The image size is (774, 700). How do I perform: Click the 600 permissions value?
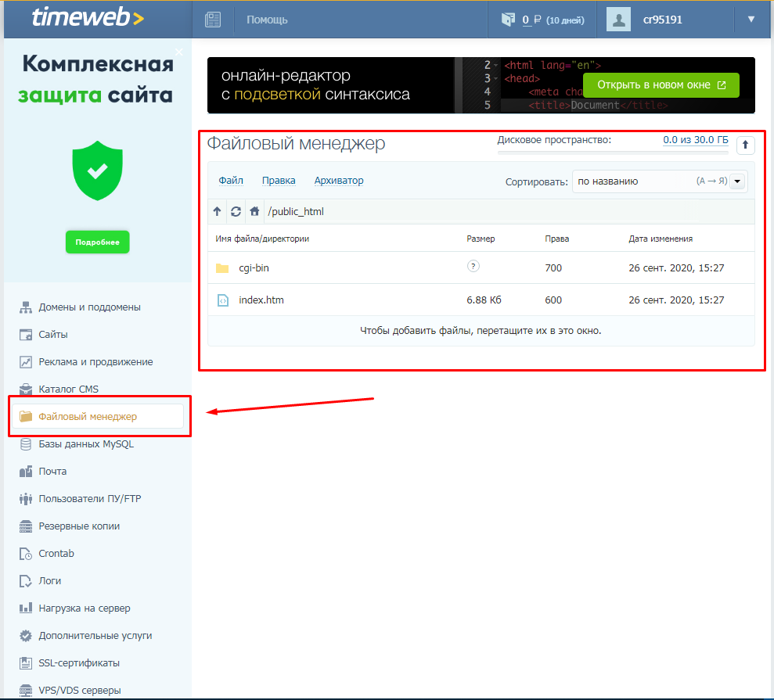tap(553, 300)
